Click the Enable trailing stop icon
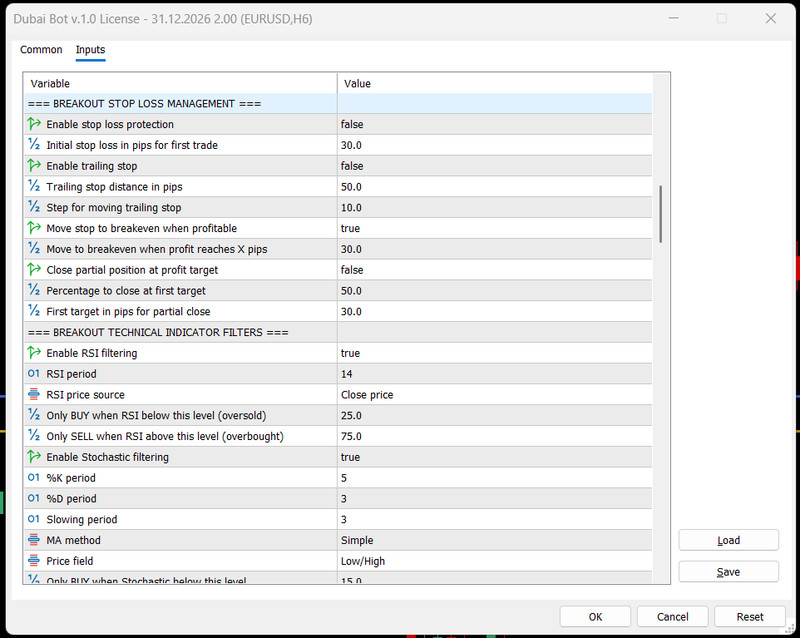 click(34, 166)
